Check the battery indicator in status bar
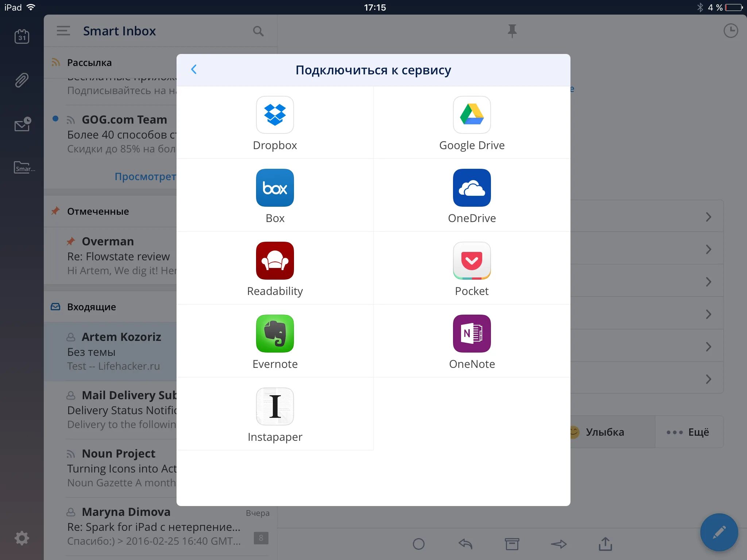747x560 pixels. (x=734, y=7)
